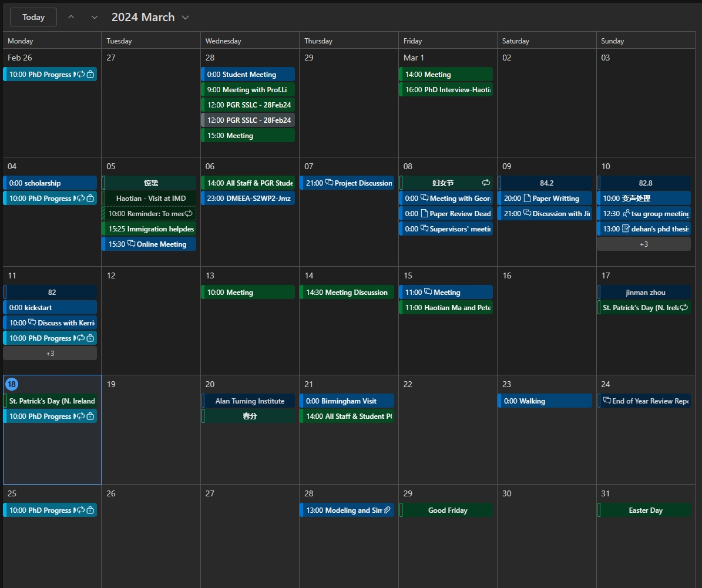Click the recurrence icon on 10:00 Reminder event

(x=189, y=214)
